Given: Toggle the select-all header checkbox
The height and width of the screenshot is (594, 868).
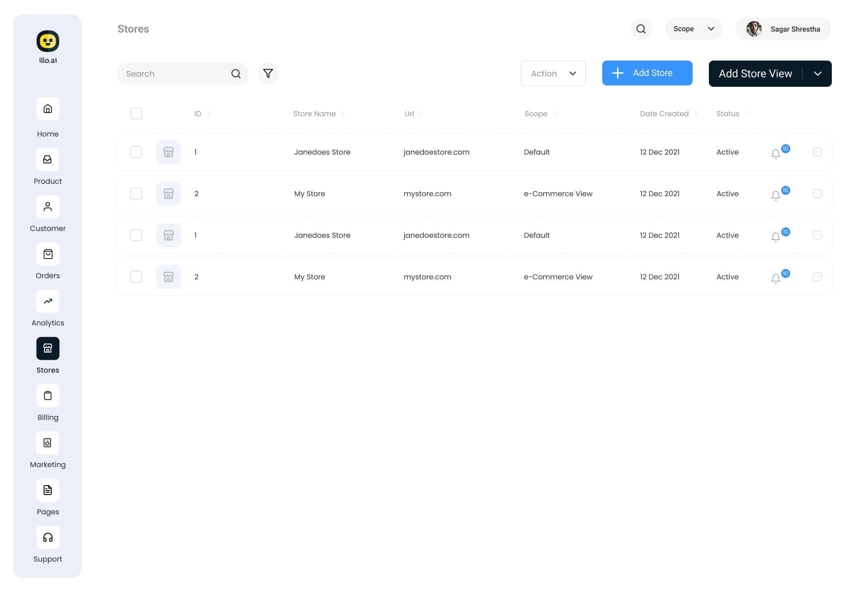Looking at the screenshot, I should [136, 113].
